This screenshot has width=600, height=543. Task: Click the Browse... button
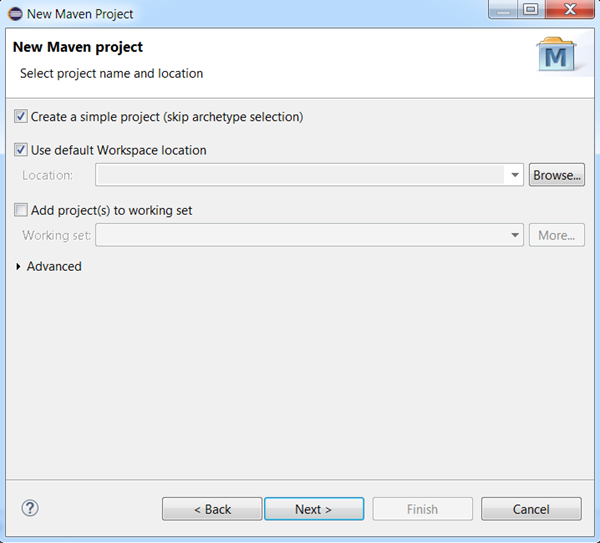point(557,175)
